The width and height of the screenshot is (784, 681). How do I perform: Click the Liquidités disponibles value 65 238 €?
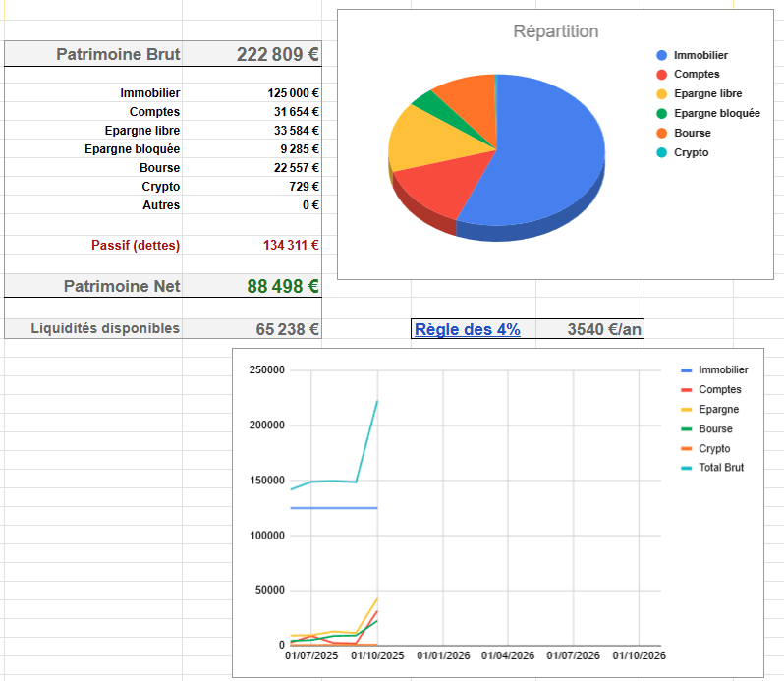click(x=287, y=329)
